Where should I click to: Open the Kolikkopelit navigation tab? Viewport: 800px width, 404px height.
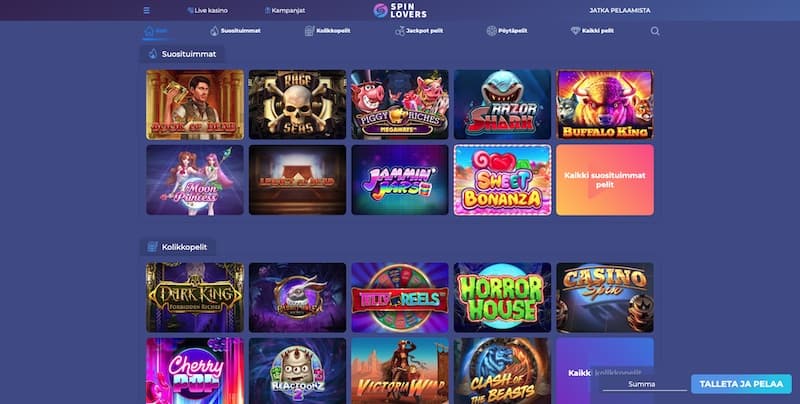tap(328, 31)
